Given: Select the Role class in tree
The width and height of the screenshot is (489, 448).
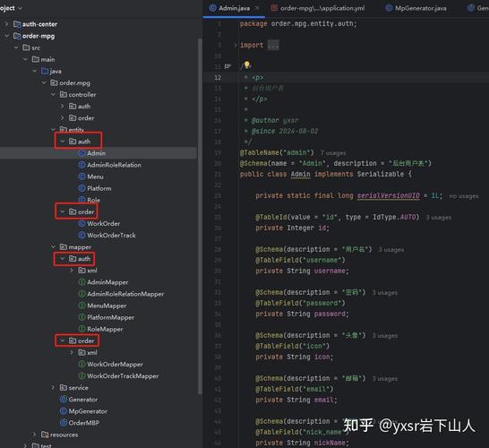Looking at the screenshot, I should click(x=93, y=200).
